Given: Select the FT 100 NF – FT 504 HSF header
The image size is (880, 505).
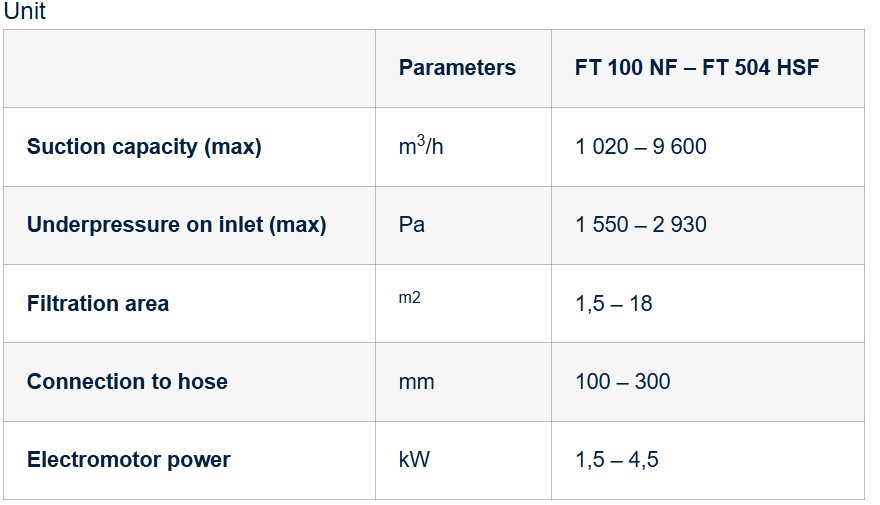Looking at the screenshot, I should coord(696,68).
